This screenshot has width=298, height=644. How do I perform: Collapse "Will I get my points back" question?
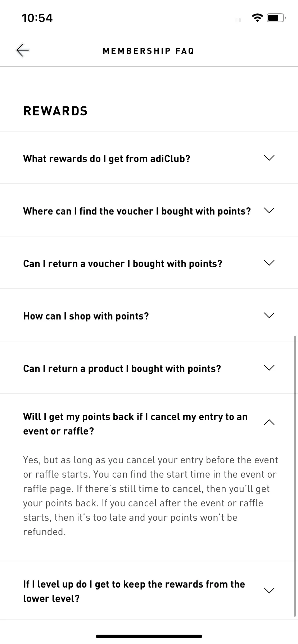[135, 424]
